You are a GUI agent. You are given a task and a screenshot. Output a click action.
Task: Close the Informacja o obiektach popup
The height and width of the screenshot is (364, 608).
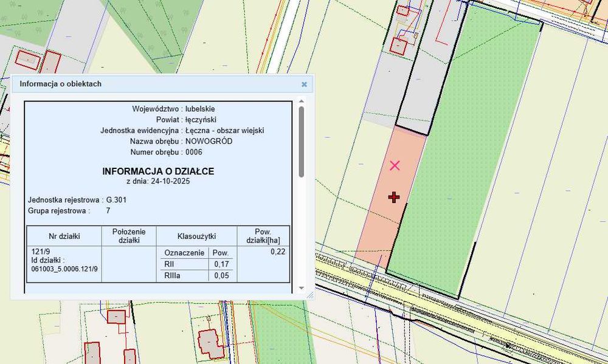coord(305,84)
